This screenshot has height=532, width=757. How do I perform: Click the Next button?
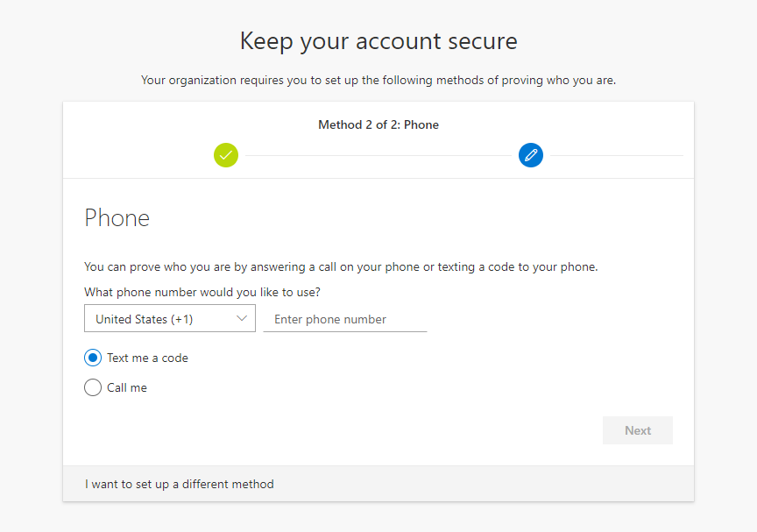point(637,430)
